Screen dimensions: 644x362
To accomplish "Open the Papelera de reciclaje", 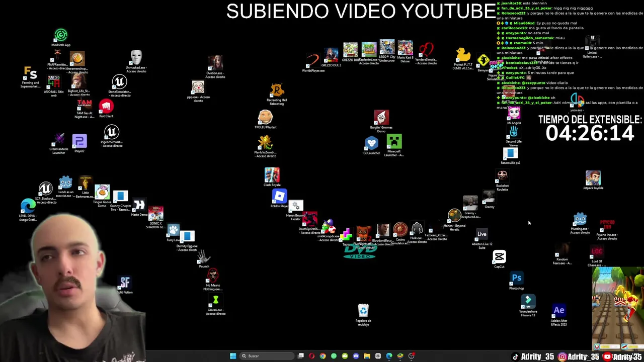I will pos(363,315).
